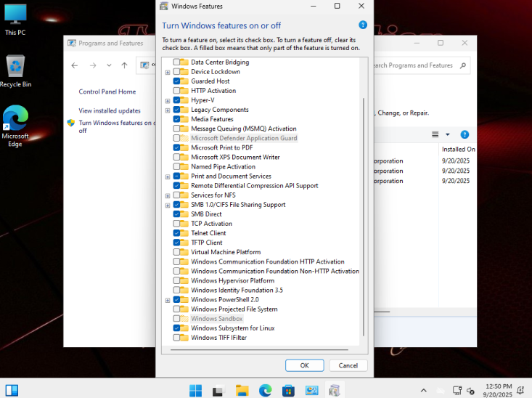Image resolution: width=532 pixels, height=398 pixels.
Task: Show hidden system tray icons
Action: (x=423, y=391)
